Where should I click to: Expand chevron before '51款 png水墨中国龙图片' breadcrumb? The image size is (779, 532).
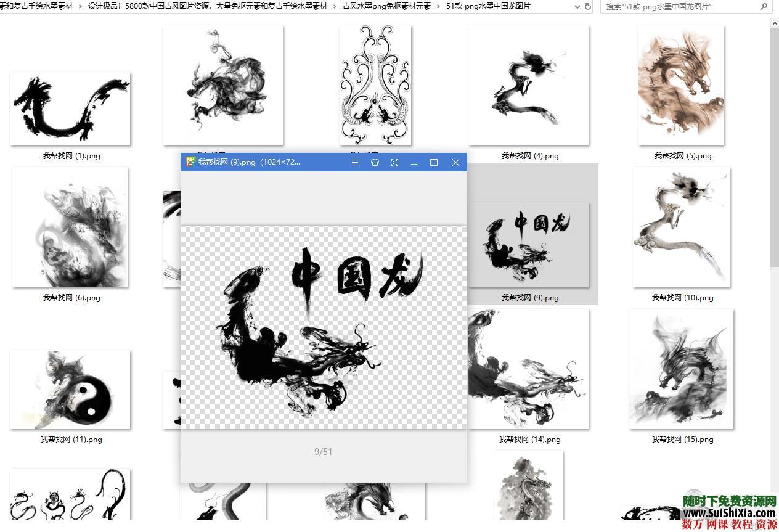coord(439,6)
